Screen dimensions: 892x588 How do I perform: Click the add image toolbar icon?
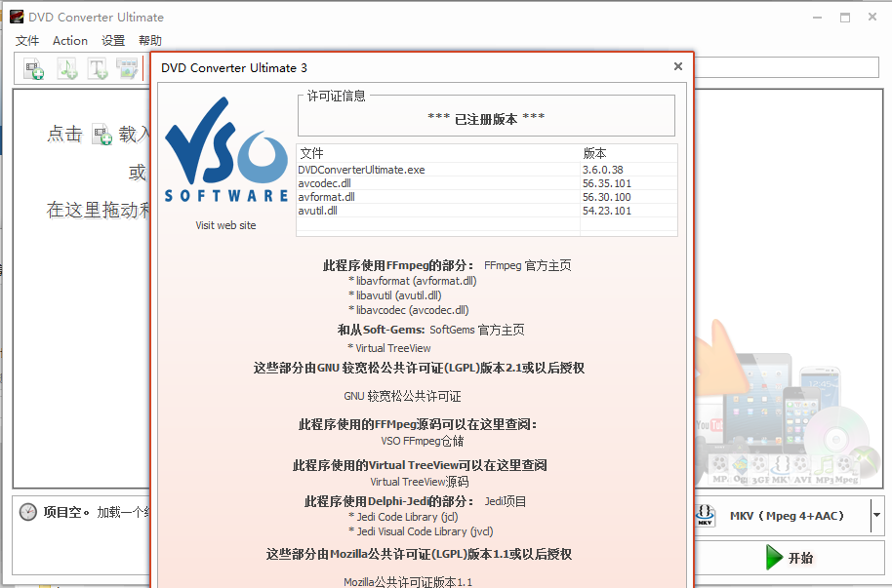point(127,68)
